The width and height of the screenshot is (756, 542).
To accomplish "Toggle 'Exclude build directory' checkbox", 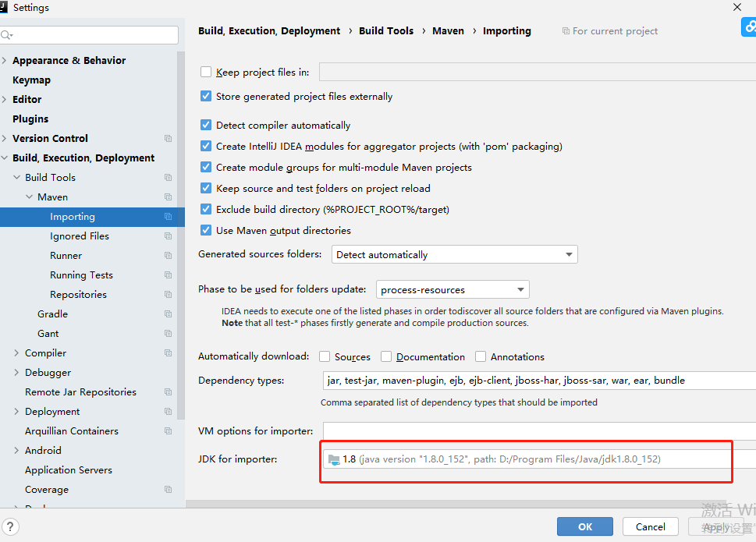I will [206, 209].
